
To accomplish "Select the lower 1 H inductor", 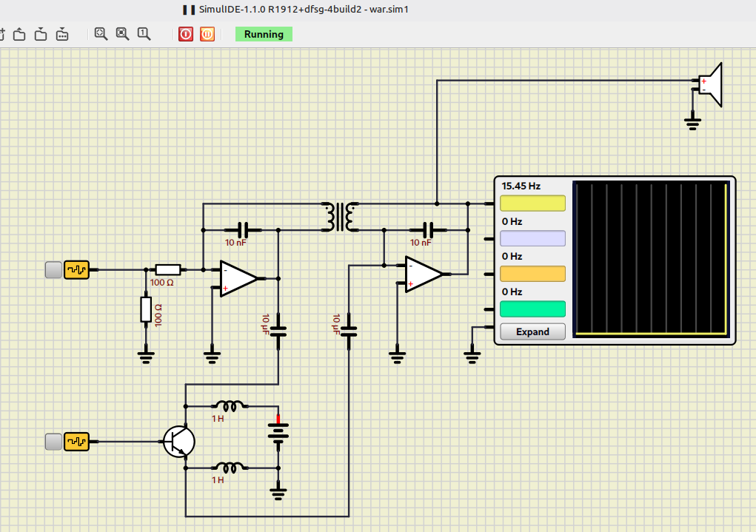I will 230,468.
